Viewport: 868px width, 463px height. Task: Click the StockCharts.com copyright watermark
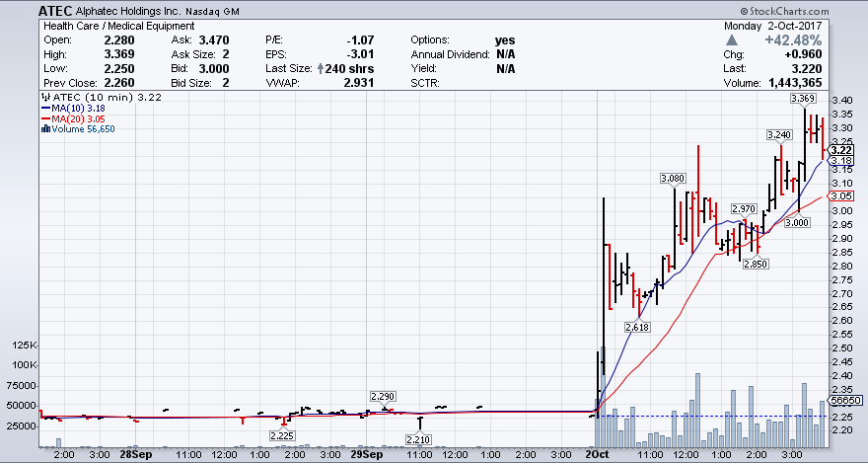[812, 10]
